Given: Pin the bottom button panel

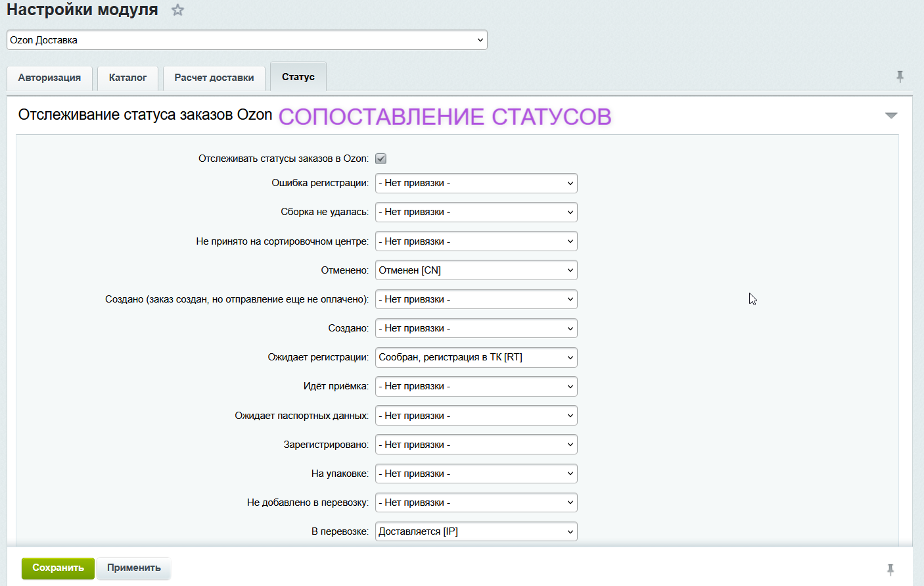Looking at the screenshot, I should click(x=890, y=570).
